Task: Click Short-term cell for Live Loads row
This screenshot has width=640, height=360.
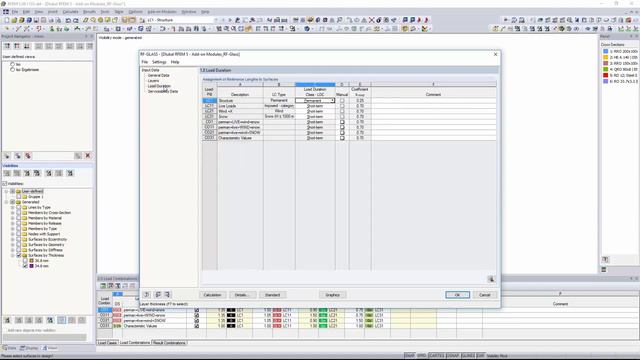Action: [315, 106]
